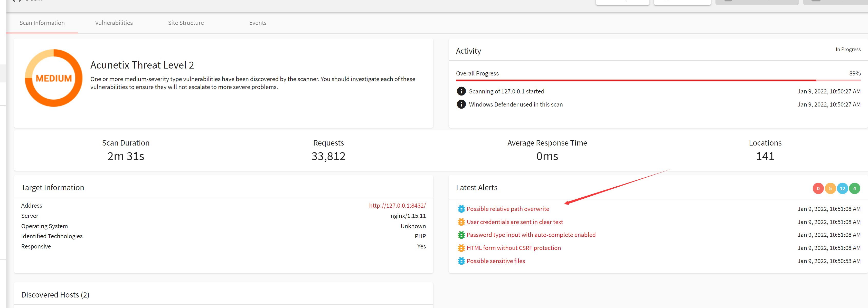This screenshot has height=308, width=868.
Task: Click orange bug icon beside User credentials alert
Action: [461, 222]
